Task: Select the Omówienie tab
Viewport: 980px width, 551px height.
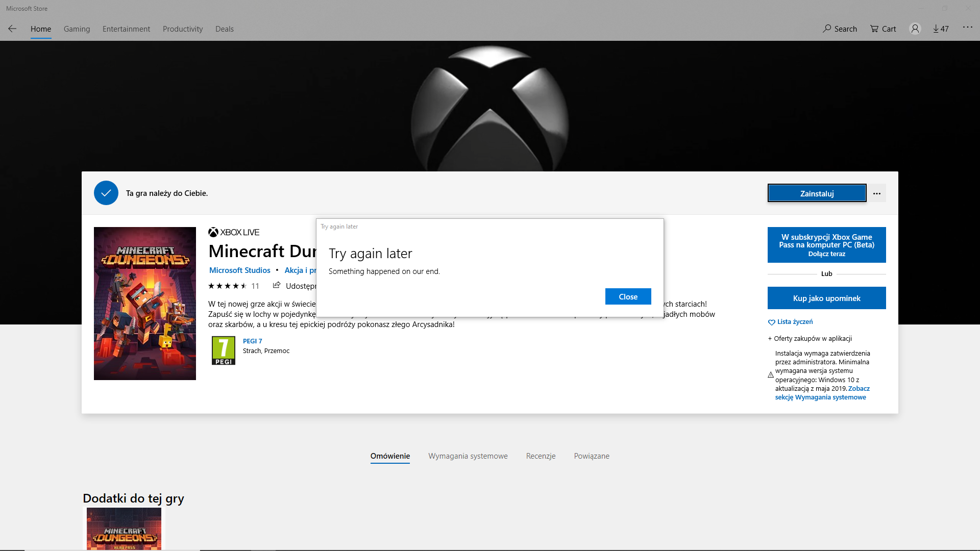Action: (x=390, y=456)
